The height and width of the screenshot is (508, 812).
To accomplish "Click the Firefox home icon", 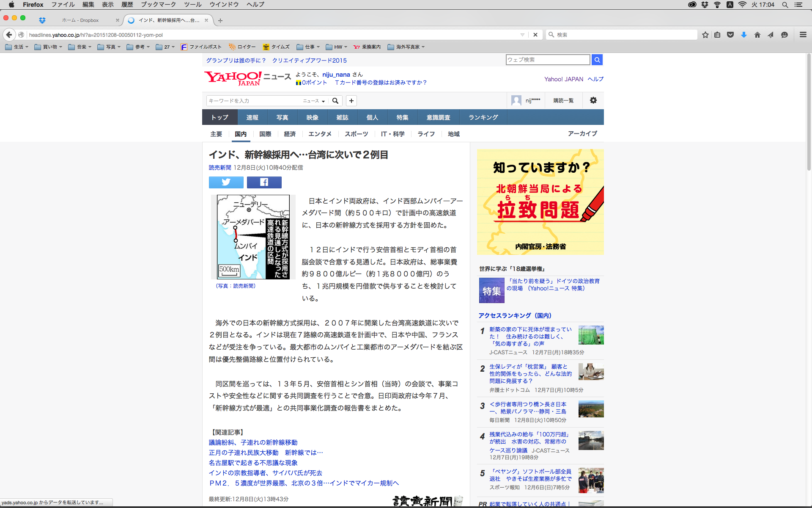I will (x=757, y=35).
